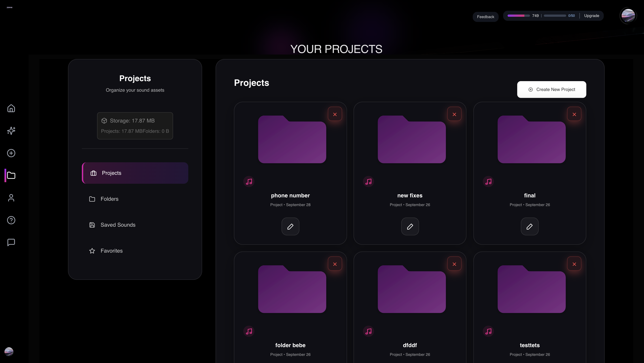This screenshot has height=363, width=644.
Task: Delete the phone number project
Action: tap(335, 114)
